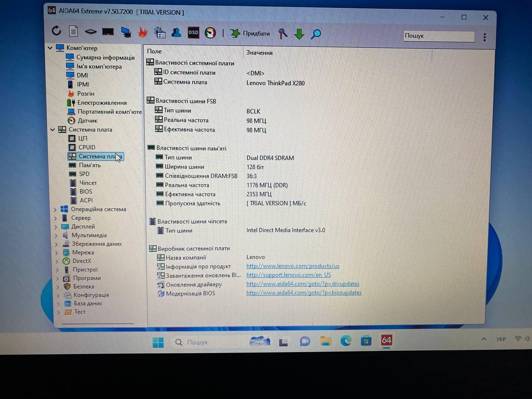Select the ЦП tree item

[x=83, y=138]
